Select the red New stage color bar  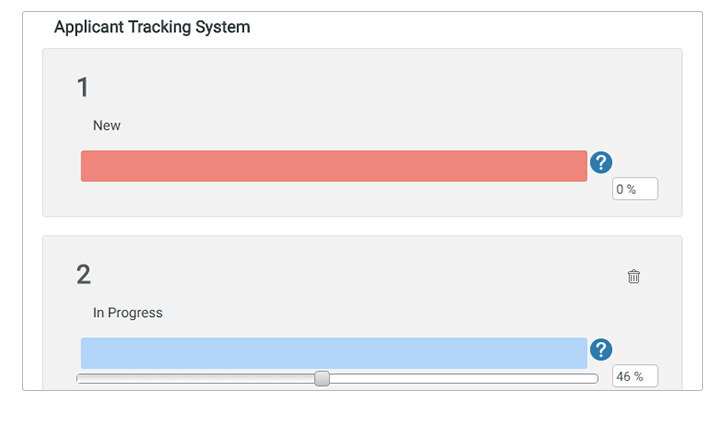click(x=334, y=166)
